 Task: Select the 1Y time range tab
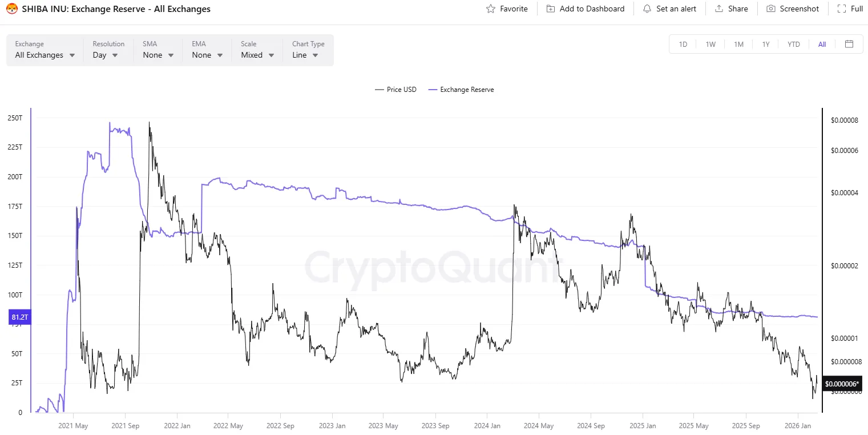(x=766, y=44)
